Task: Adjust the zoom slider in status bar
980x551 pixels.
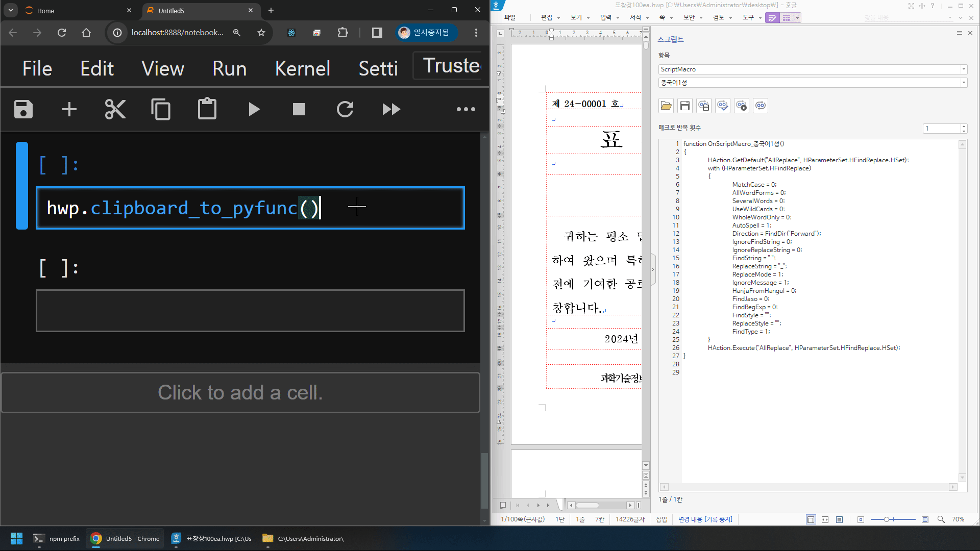Action: pyautogui.click(x=887, y=519)
